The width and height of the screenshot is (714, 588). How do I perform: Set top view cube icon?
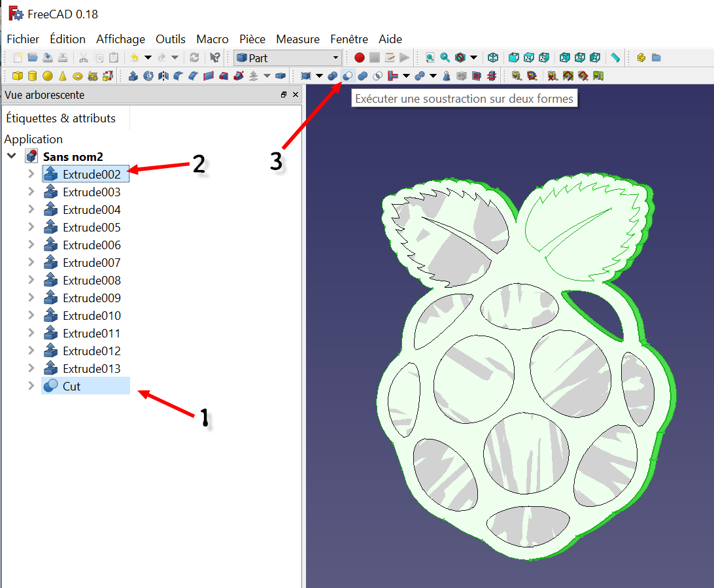click(x=529, y=58)
